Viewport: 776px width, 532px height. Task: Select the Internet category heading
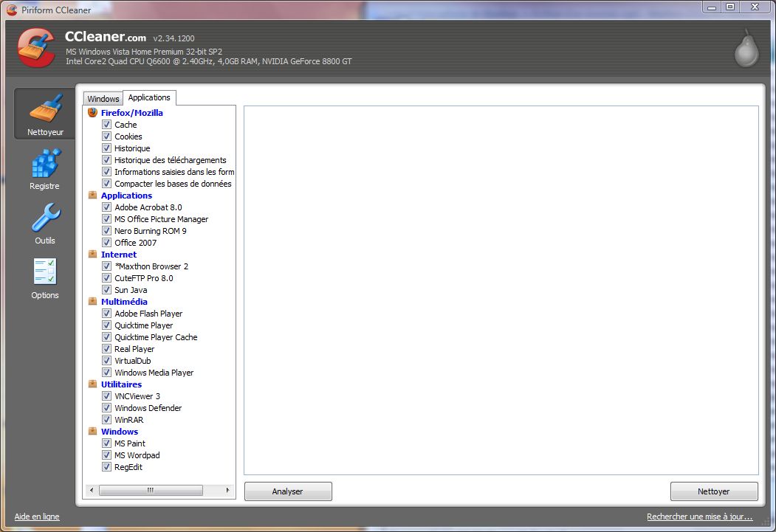coord(119,255)
